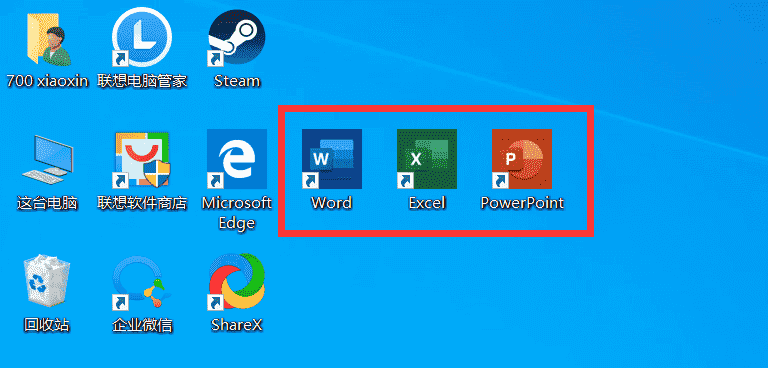The height and width of the screenshot is (368, 768).
Task: Click the 回收站 recycle bin icon
Action: (x=47, y=280)
